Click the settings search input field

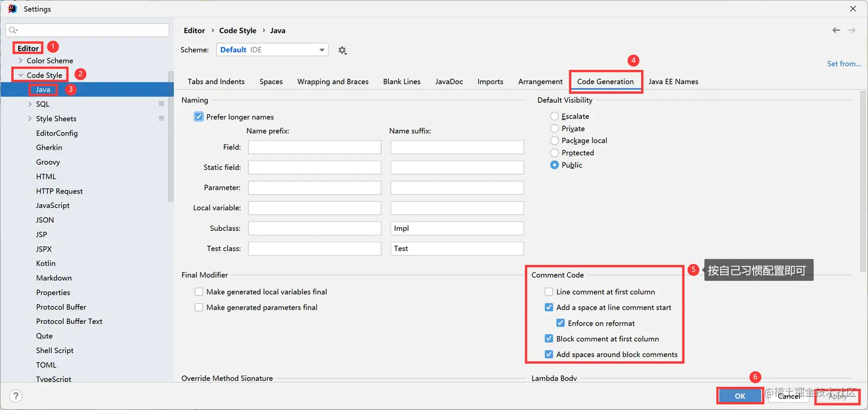coord(87,30)
